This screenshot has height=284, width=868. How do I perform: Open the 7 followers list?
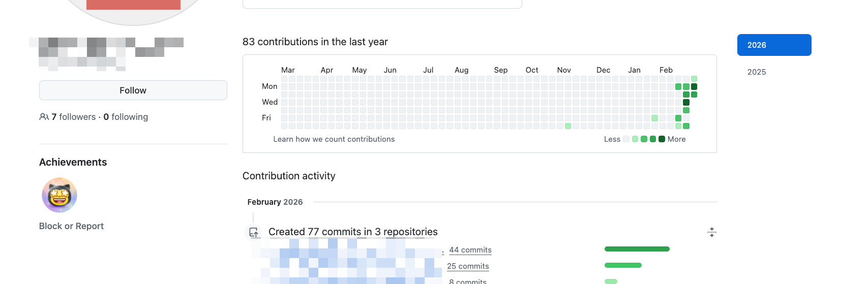pos(73,117)
